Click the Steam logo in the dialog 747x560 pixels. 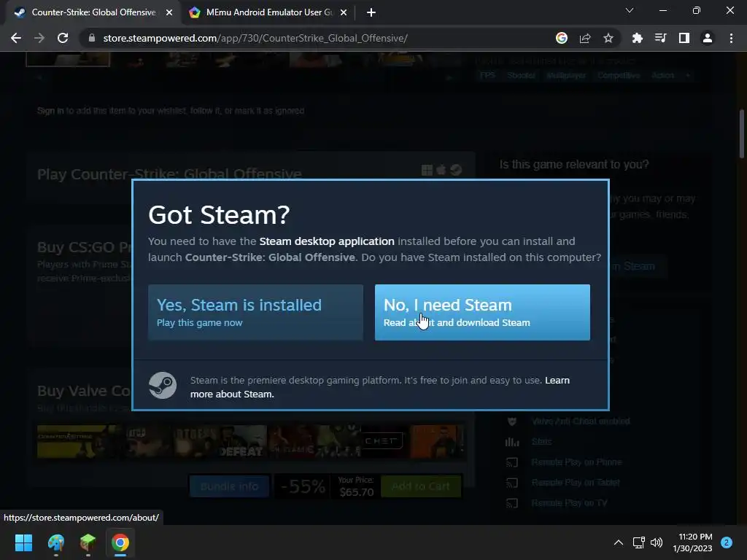tap(163, 385)
